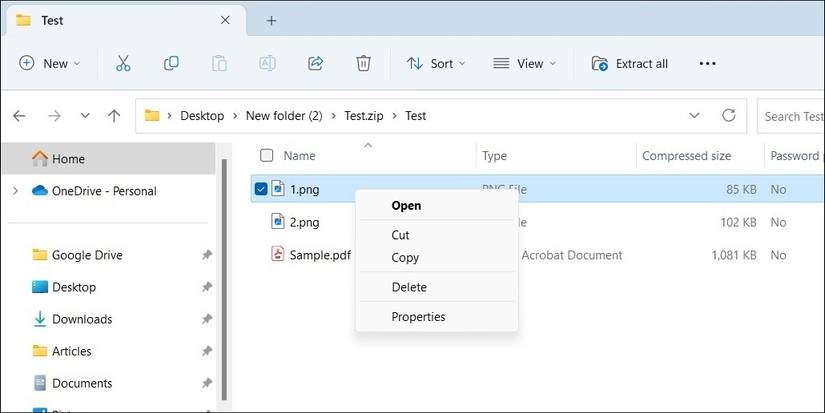Click the Copy icon in toolbar
825x413 pixels.
tap(171, 64)
